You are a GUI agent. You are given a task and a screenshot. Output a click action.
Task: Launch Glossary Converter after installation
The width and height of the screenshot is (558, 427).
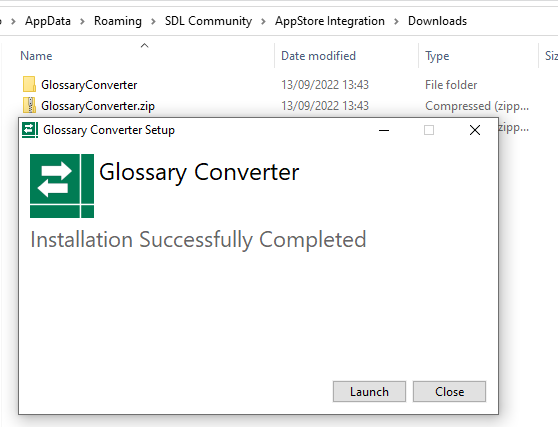point(369,392)
